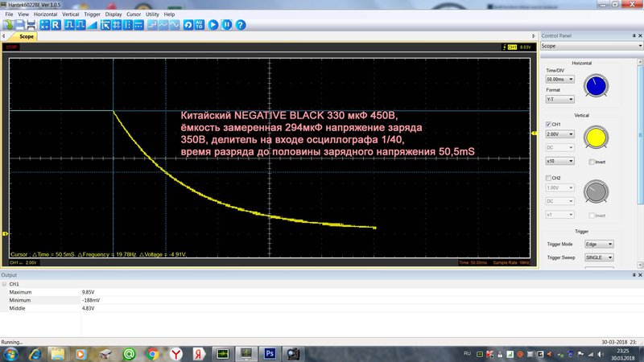This screenshot has height=362, width=644.
Task: Open the Trigger Sweep SINGLE dropdown
Action: (599, 257)
